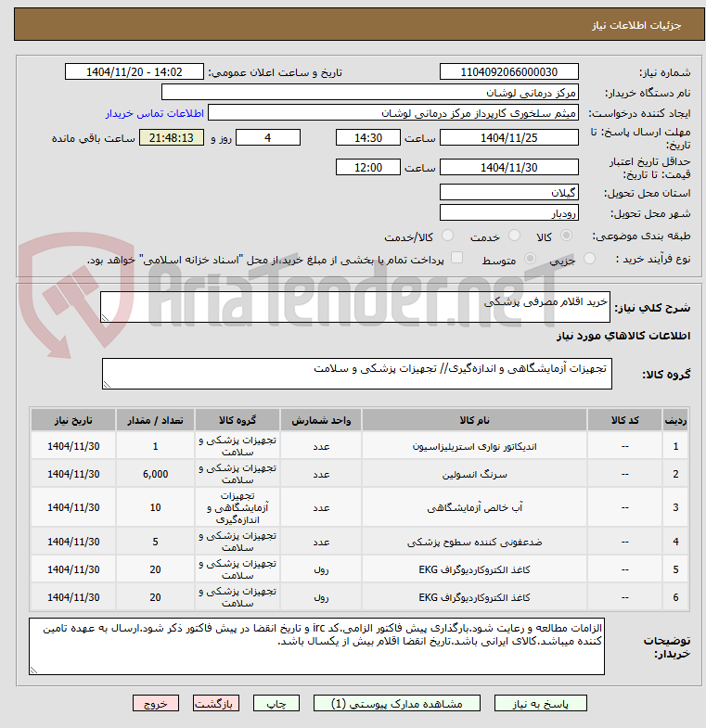This screenshot has width=706, height=728.
Task: Click the remaining days field showing 4
Action: [x=268, y=138]
